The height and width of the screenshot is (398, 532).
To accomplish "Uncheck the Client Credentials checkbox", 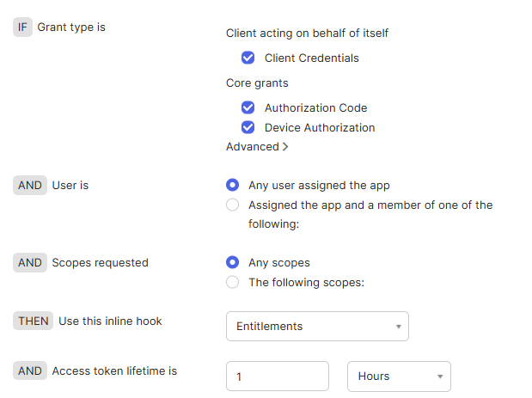I will tap(248, 58).
